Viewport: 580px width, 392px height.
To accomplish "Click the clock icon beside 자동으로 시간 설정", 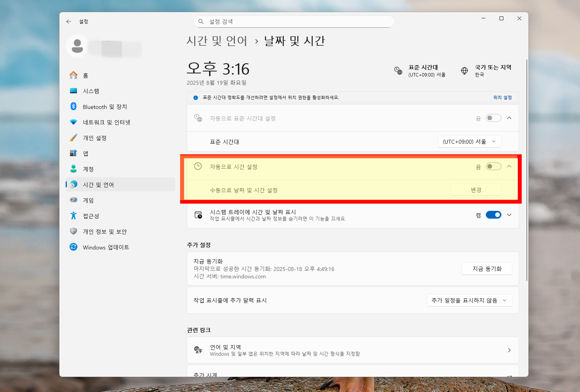I will (x=198, y=166).
